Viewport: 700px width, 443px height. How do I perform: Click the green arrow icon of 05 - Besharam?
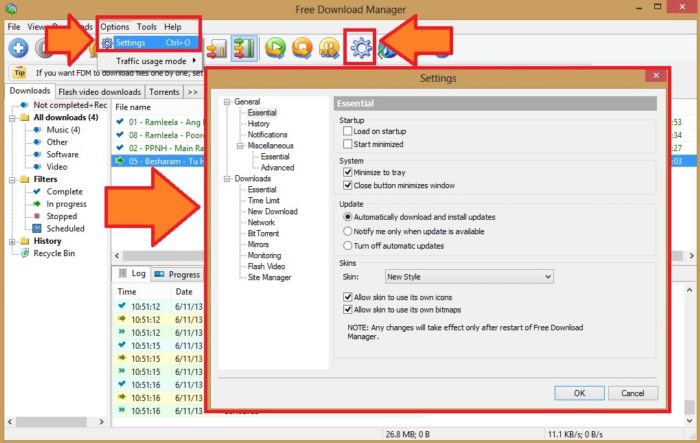coord(120,161)
